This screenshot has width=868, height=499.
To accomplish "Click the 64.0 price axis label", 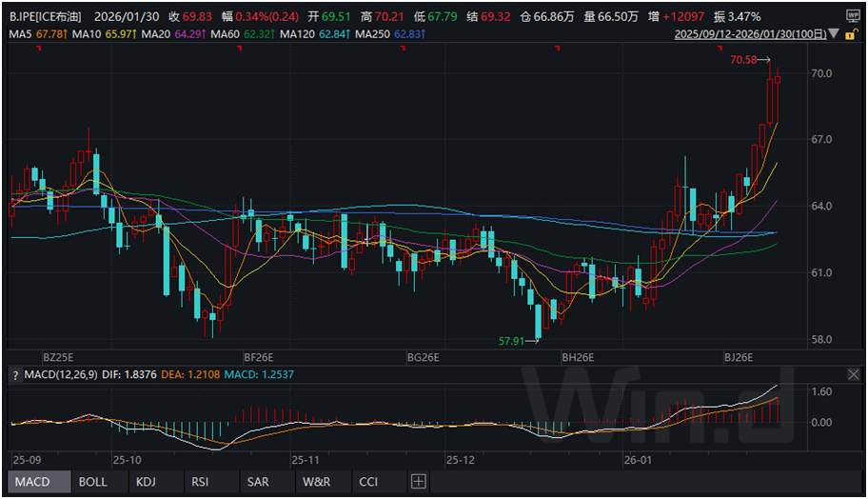I will coord(821,206).
